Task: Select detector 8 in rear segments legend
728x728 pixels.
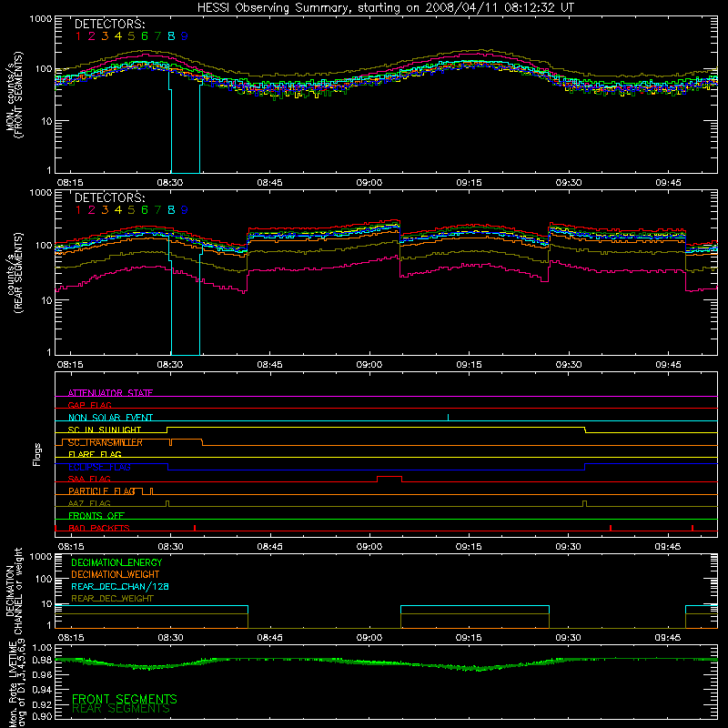Action: (171, 210)
